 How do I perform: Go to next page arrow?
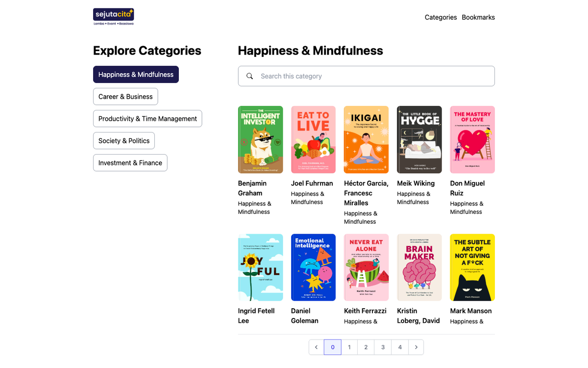(x=416, y=347)
